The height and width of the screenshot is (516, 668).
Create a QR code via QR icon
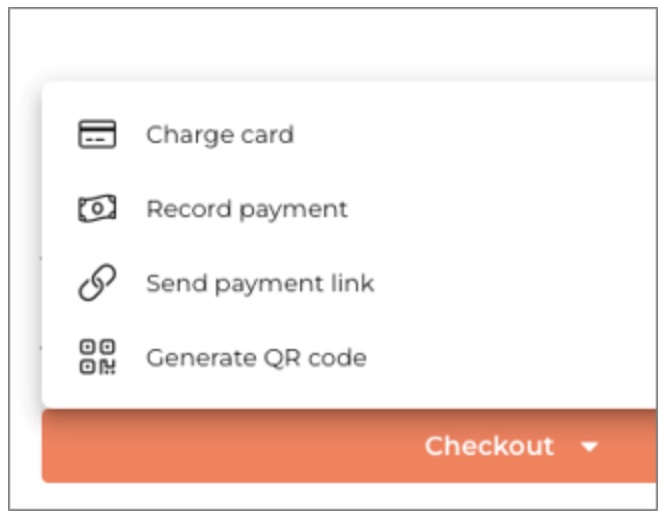(x=97, y=357)
